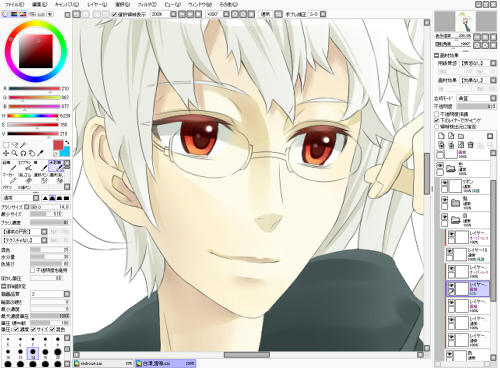The width and height of the screenshot is (500, 368).
Task: Click the hue H slider bar
Action: pos(33,116)
